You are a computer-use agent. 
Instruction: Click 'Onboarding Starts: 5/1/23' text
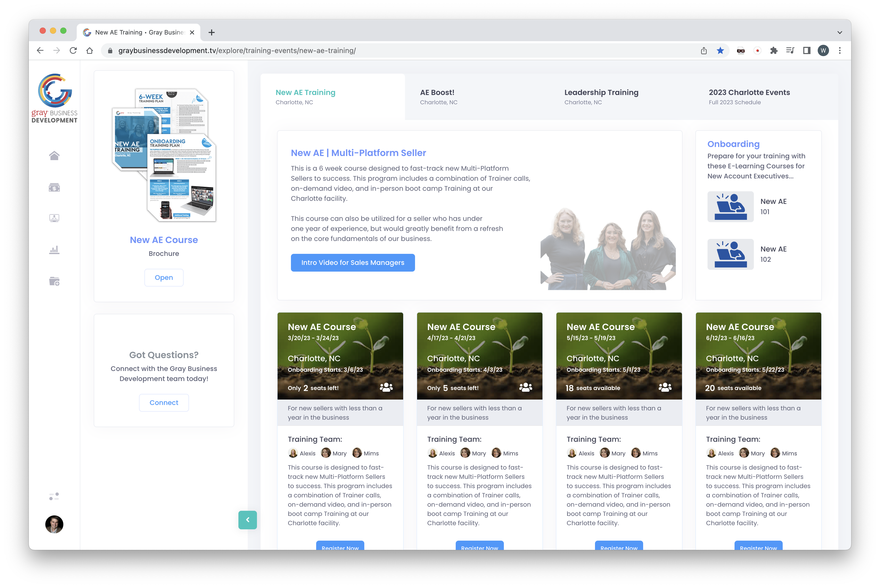click(x=603, y=370)
